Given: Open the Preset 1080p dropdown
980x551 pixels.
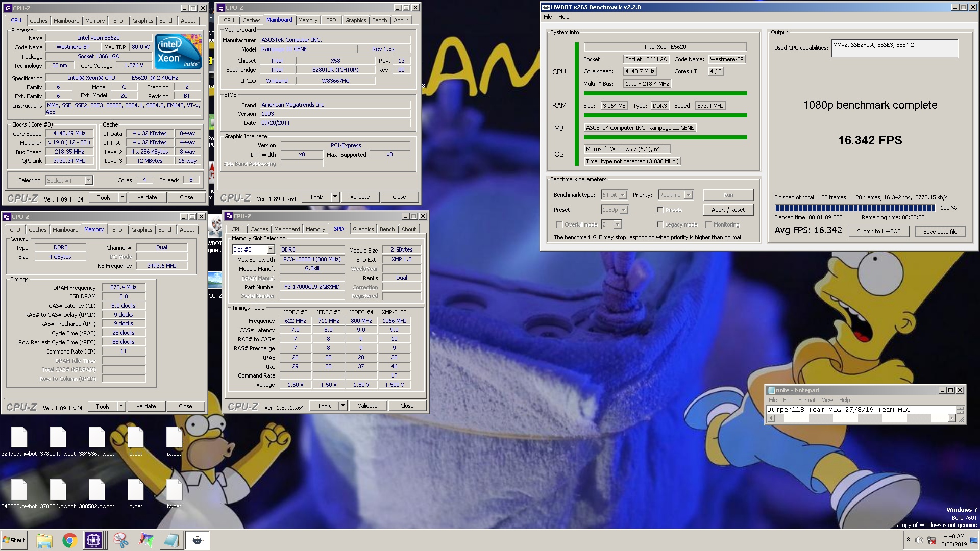Looking at the screenshot, I should pos(615,210).
